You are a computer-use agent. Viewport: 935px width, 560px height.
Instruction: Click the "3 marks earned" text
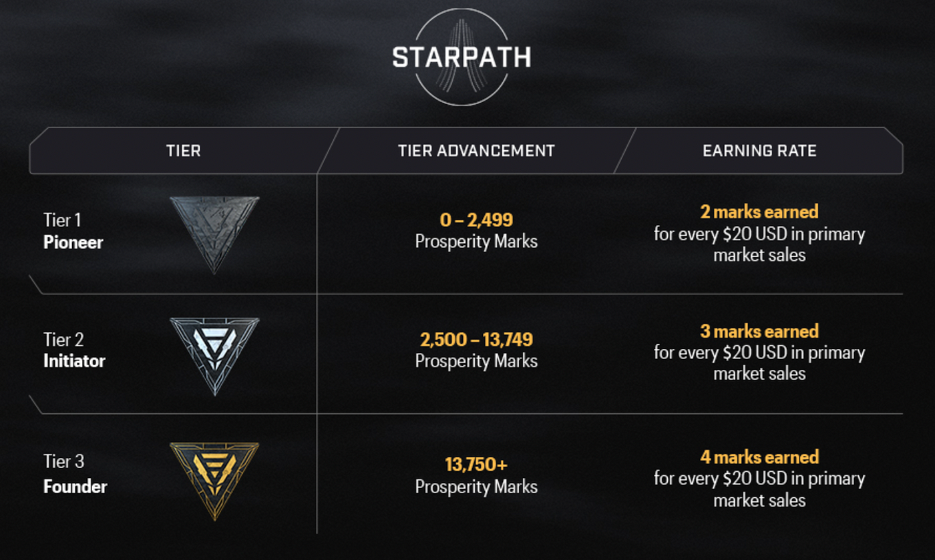(x=759, y=332)
